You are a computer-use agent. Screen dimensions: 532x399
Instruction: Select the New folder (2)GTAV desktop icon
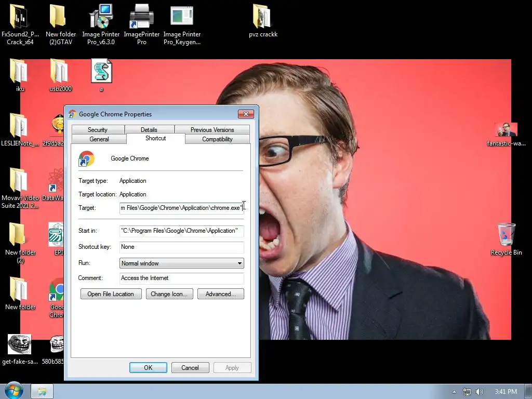(x=60, y=24)
